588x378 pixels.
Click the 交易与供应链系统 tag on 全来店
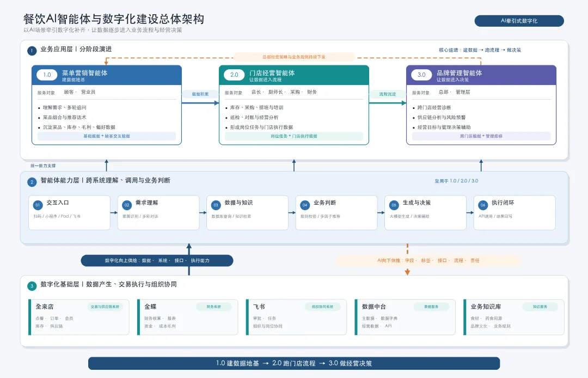point(105,307)
